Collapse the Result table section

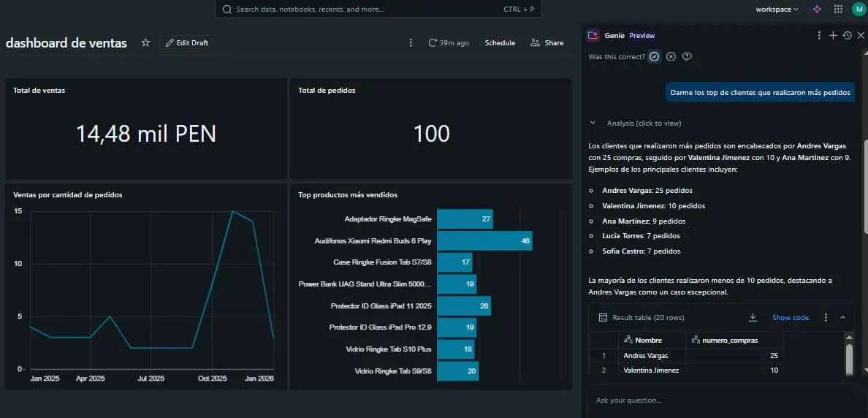coord(842,317)
